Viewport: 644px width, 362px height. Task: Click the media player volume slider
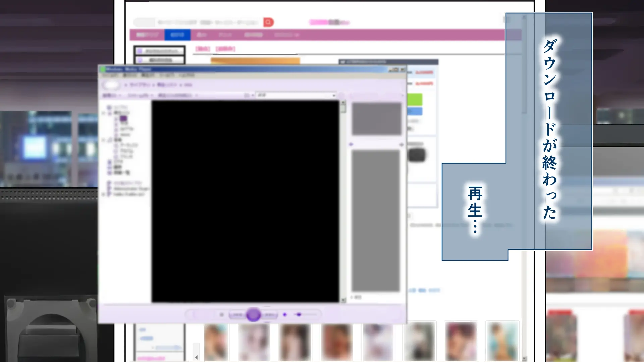(x=305, y=315)
